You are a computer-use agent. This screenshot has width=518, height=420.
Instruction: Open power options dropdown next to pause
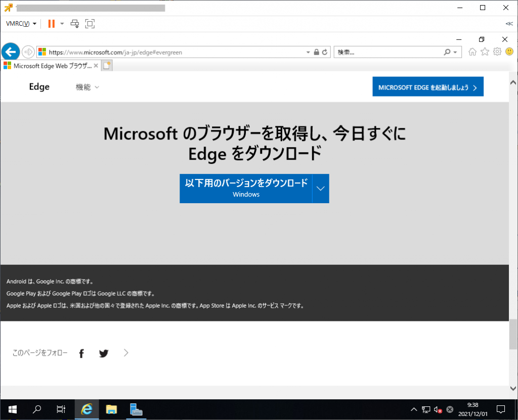[62, 24]
